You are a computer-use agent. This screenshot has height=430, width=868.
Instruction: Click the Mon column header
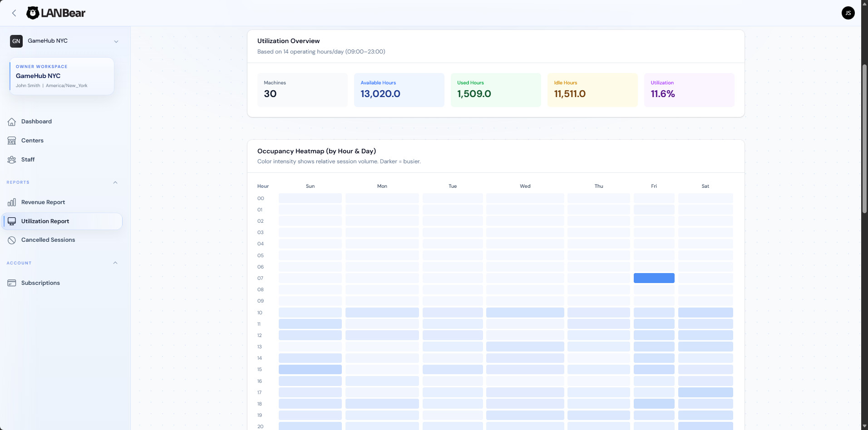tap(382, 186)
